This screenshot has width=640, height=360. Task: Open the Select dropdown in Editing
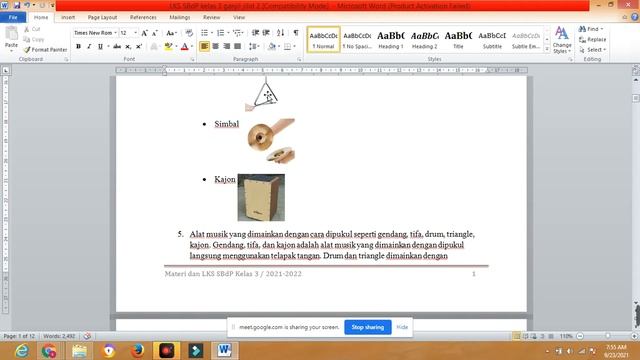point(592,50)
